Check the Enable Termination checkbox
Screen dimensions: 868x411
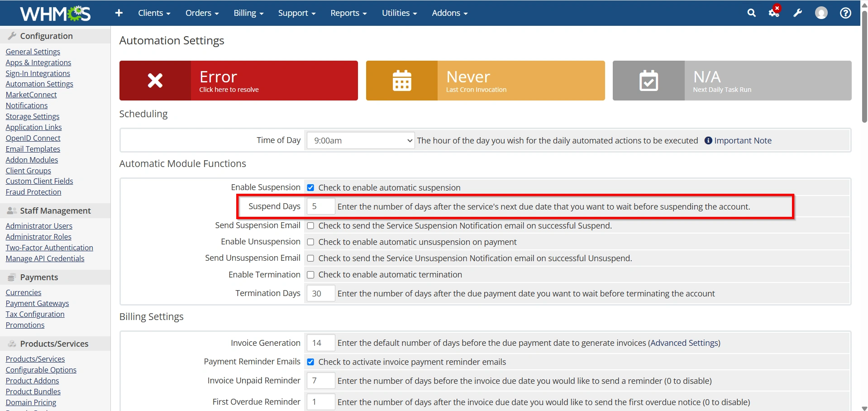coord(310,275)
